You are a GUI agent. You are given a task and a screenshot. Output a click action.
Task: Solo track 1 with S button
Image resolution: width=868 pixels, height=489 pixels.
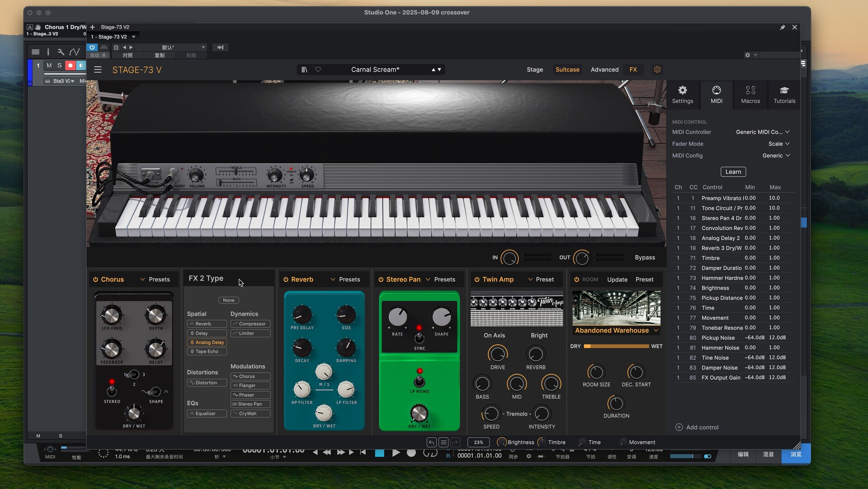[x=59, y=66]
